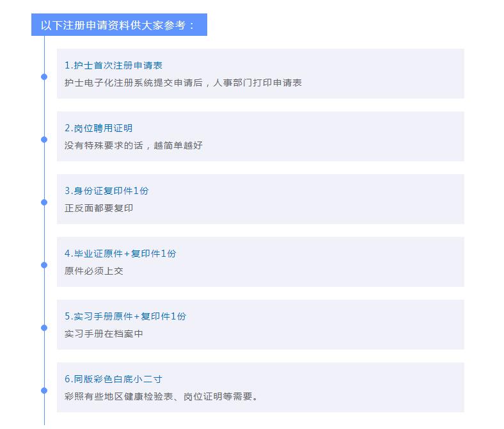The height and width of the screenshot is (429, 504).
Task: Select the title 1.护士首次注册申请表
Action: pyautogui.click(x=113, y=65)
